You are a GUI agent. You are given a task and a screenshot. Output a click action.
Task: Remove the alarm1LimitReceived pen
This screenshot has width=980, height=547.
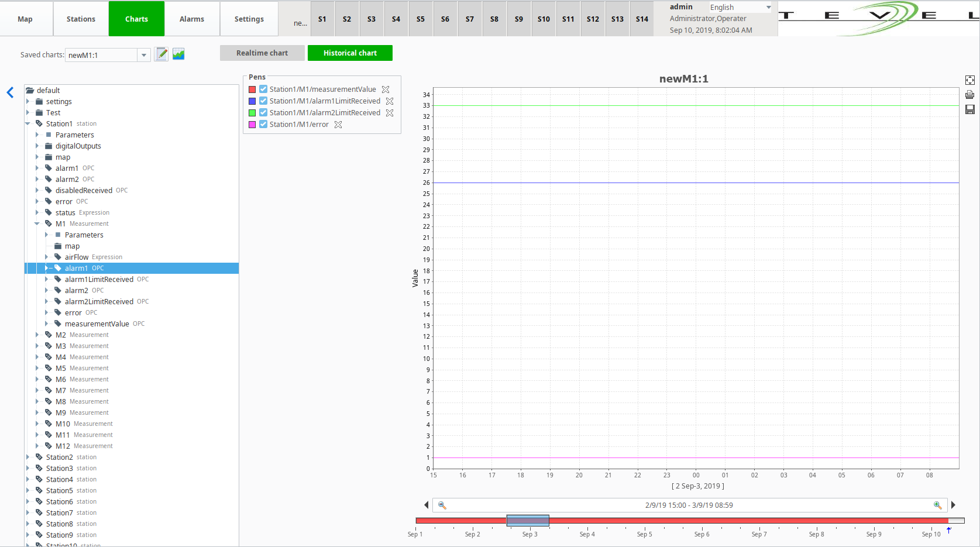point(390,101)
